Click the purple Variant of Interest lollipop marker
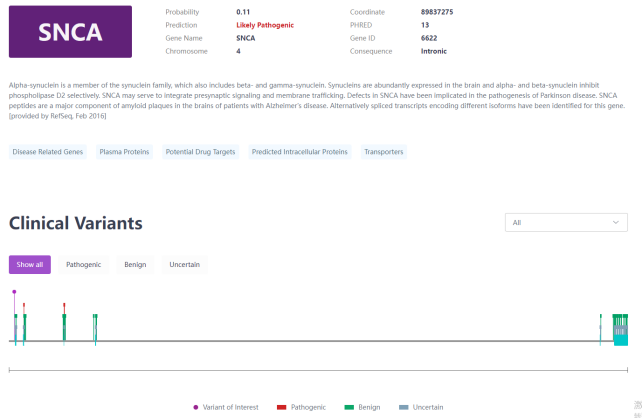Screen dimensions: 642x418 click(14, 292)
